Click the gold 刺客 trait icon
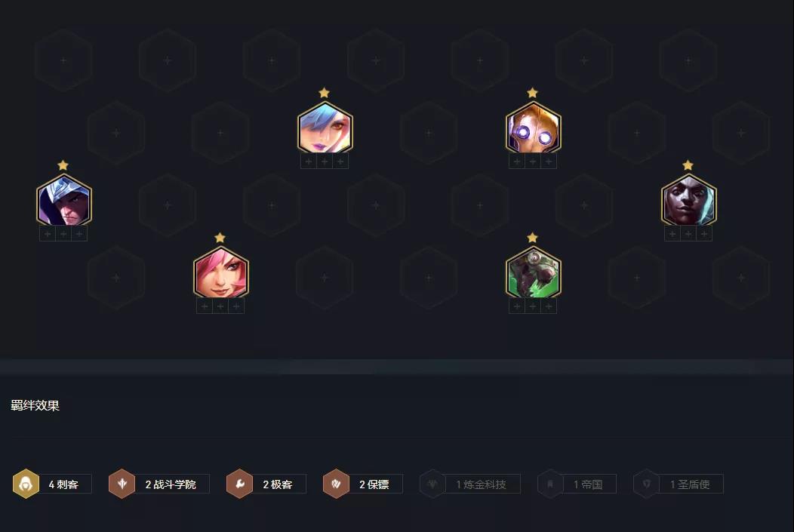794x532 pixels. click(x=26, y=484)
